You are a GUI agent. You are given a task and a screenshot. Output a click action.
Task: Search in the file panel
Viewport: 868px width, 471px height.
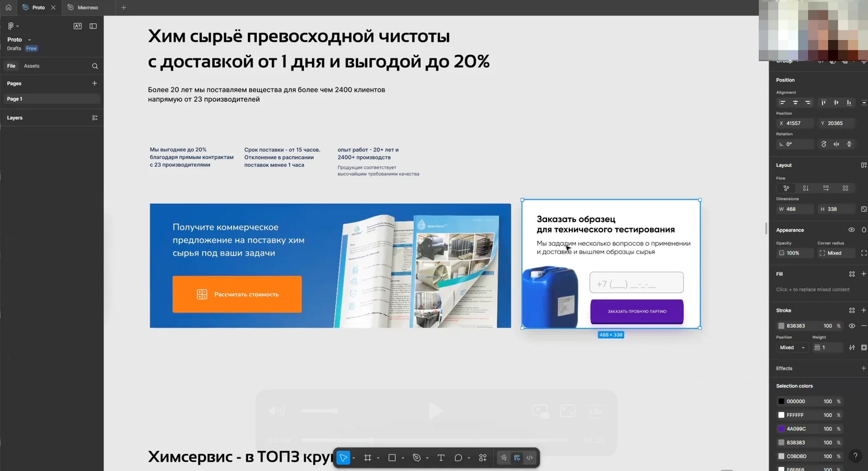95,66
